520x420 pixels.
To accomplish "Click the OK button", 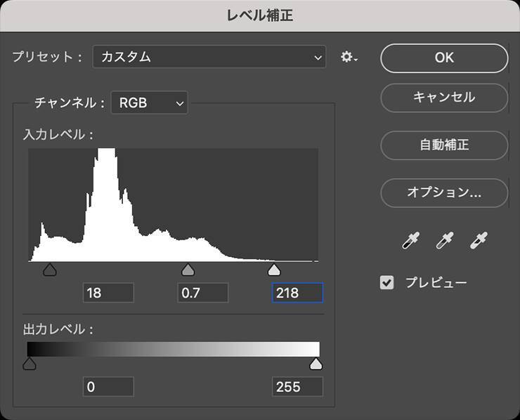I will [444, 58].
